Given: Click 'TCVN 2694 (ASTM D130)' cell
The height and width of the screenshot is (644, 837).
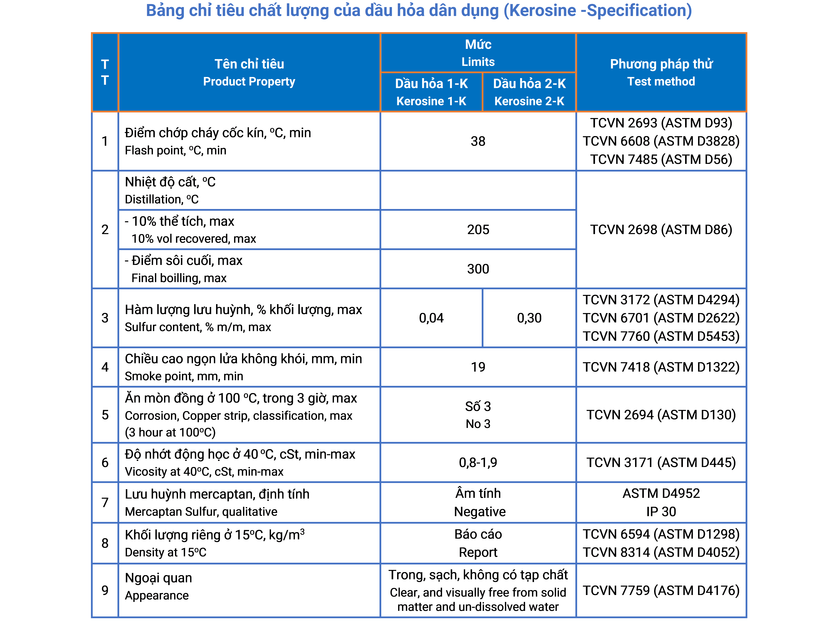Looking at the screenshot, I should (x=661, y=415).
